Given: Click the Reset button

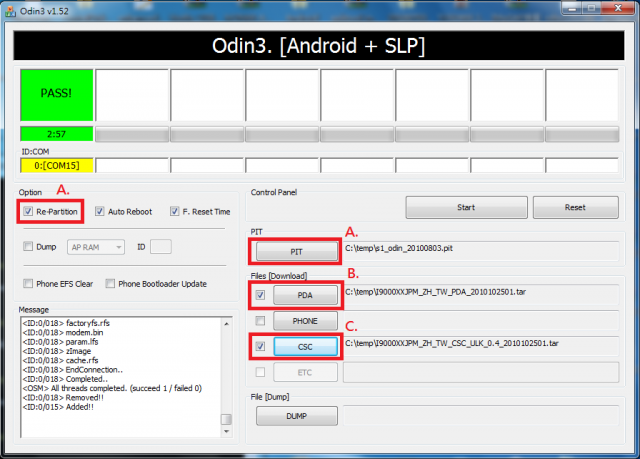Looking at the screenshot, I should coord(575,207).
